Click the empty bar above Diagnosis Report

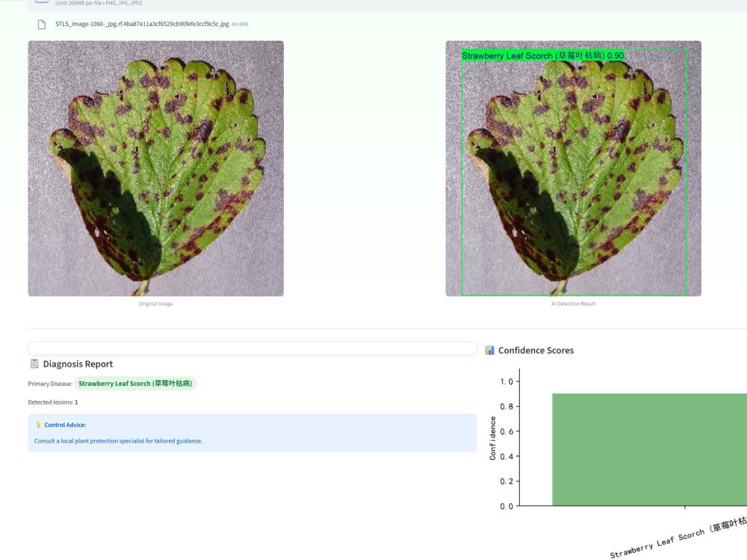point(252,348)
